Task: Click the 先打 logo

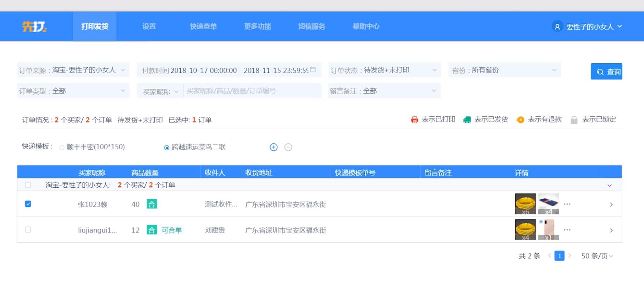Action: coord(34,26)
